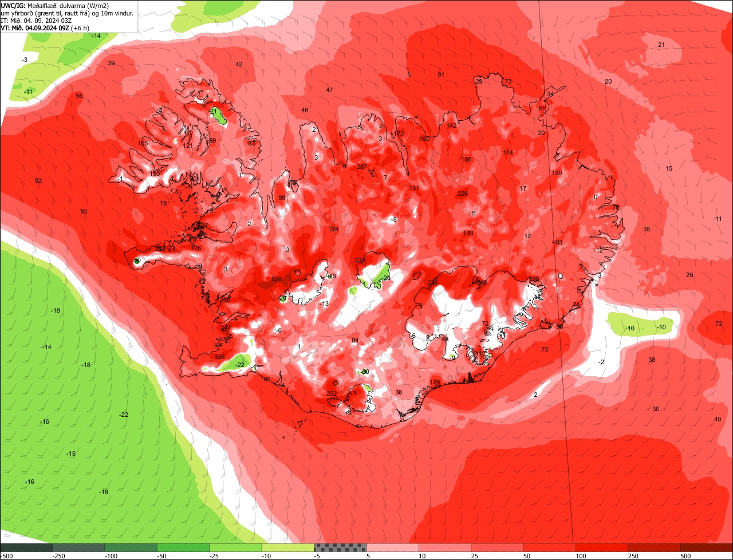Click the 42 value near the top
Screen dimensions: 733x560
(x=239, y=64)
